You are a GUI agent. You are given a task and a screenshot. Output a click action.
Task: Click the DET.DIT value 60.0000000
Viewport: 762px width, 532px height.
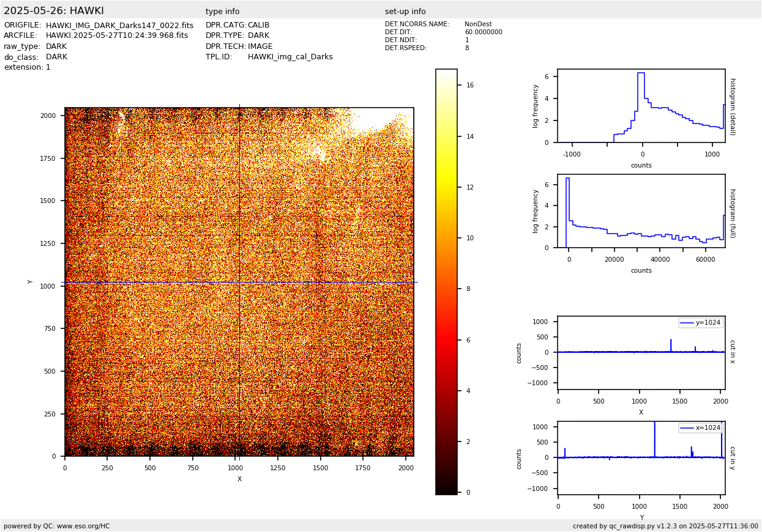pyautogui.click(x=483, y=32)
